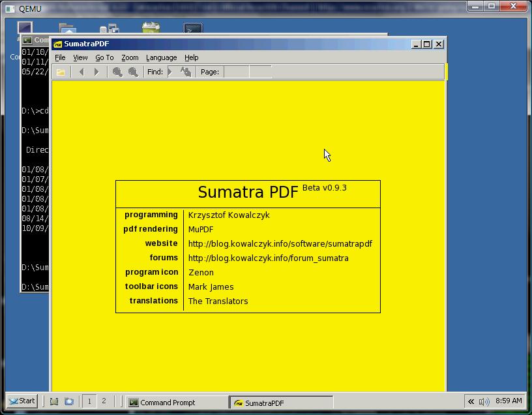
Task: Click the Page number input field
Action: [236, 72]
